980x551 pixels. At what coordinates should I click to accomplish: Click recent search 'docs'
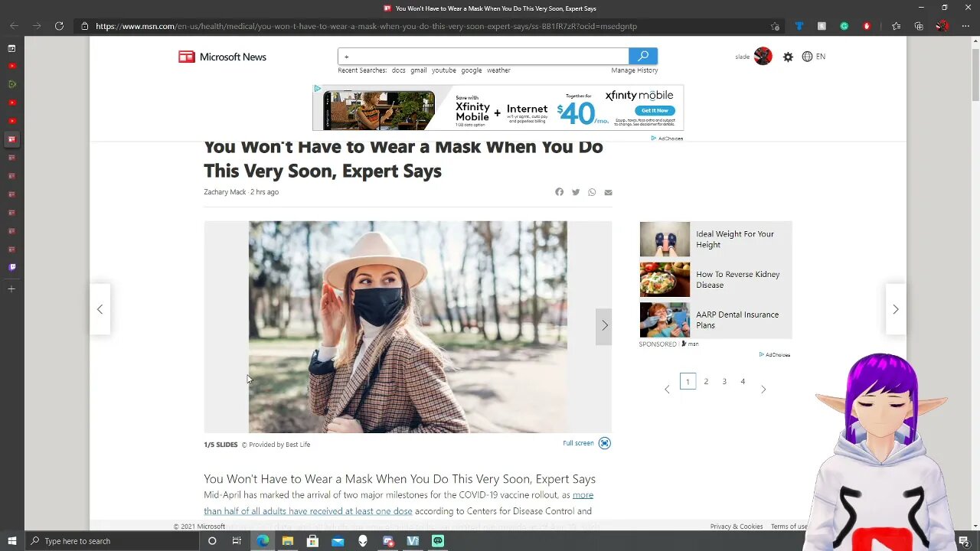398,70
